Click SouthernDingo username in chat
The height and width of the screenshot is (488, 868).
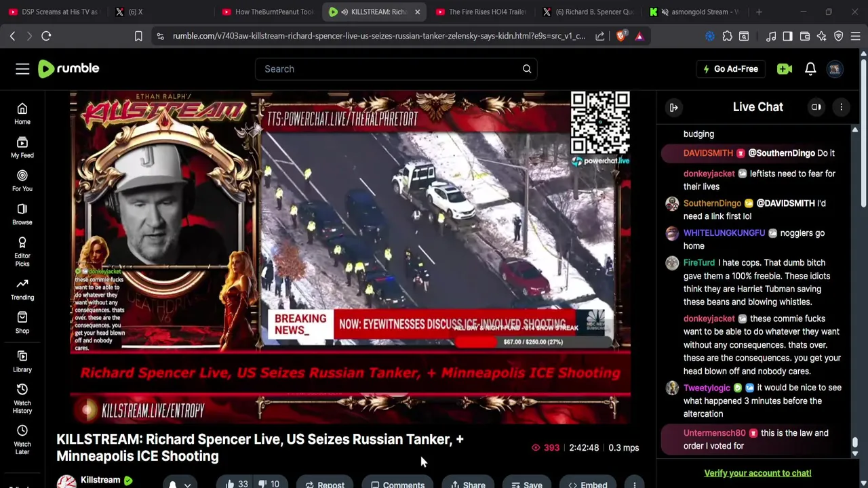pyautogui.click(x=712, y=203)
